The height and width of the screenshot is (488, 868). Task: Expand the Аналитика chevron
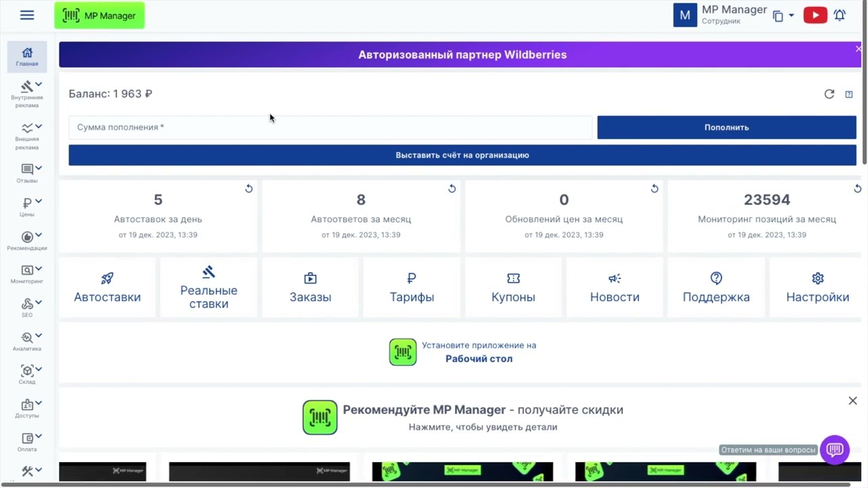(x=39, y=335)
